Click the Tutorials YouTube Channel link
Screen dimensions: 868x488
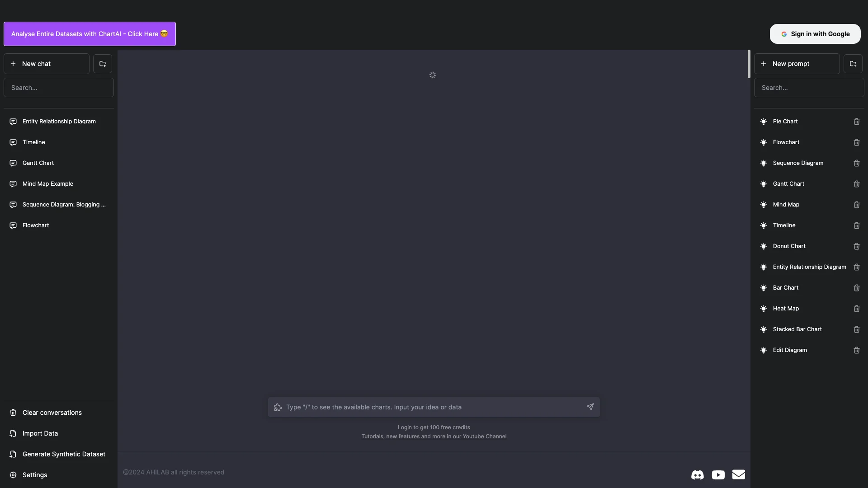(x=434, y=436)
